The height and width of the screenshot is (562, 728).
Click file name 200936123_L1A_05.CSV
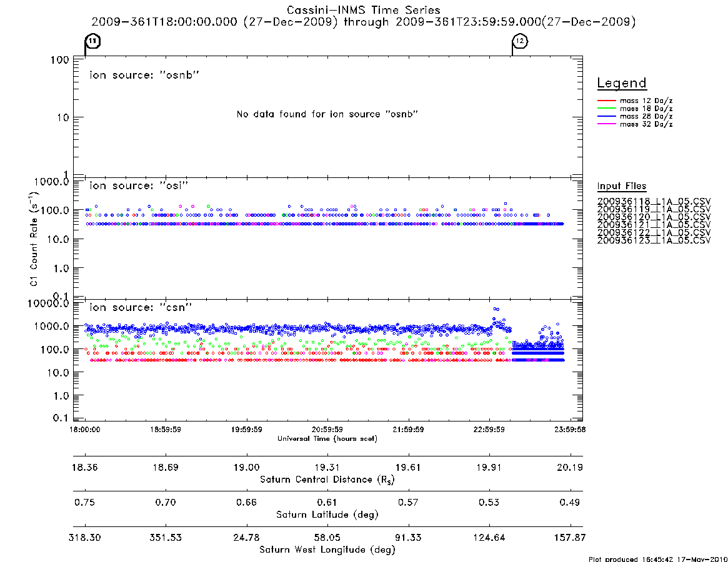click(654, 240)
